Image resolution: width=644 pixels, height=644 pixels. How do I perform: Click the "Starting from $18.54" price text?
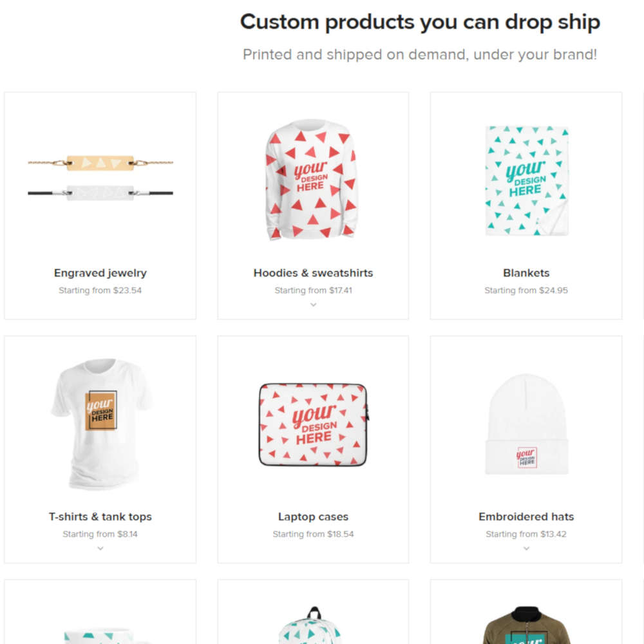313,534
